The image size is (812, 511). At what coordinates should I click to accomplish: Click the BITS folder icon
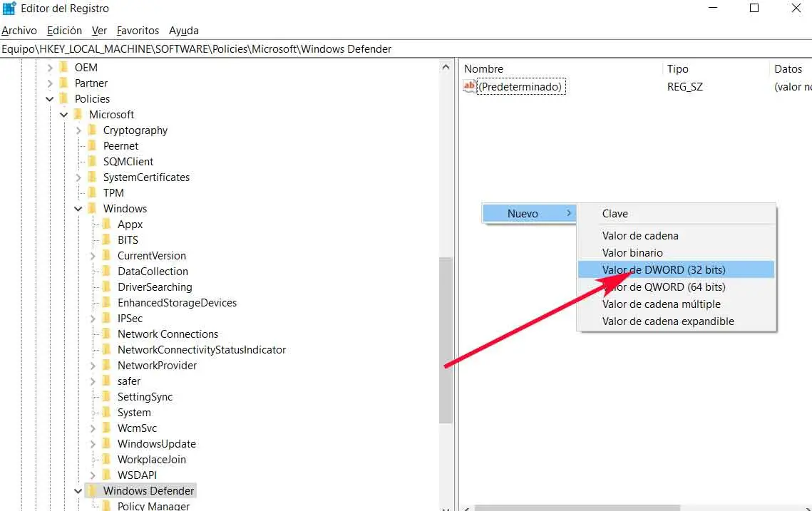pyautogui.click(x=107, y=239)
